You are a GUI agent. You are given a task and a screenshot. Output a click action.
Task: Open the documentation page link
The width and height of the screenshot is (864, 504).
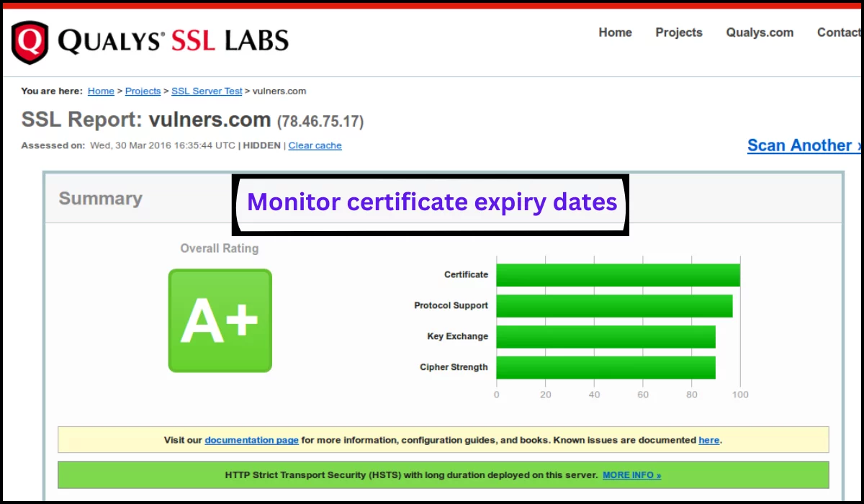click(251, 440)
